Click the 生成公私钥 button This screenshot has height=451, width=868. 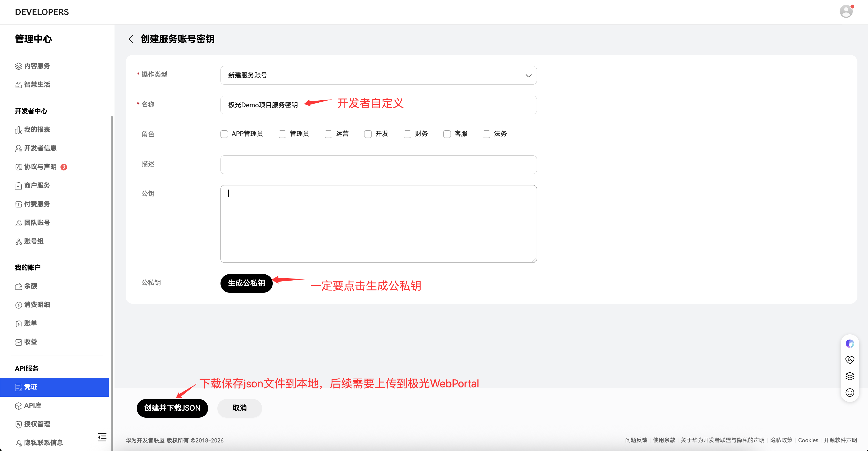(x=246, y=283)
